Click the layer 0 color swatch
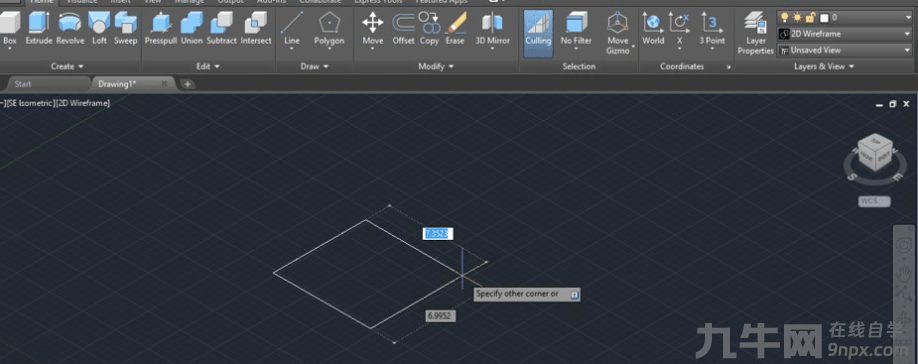The height and width of the screenshot is (364, 918). (824, 18)
